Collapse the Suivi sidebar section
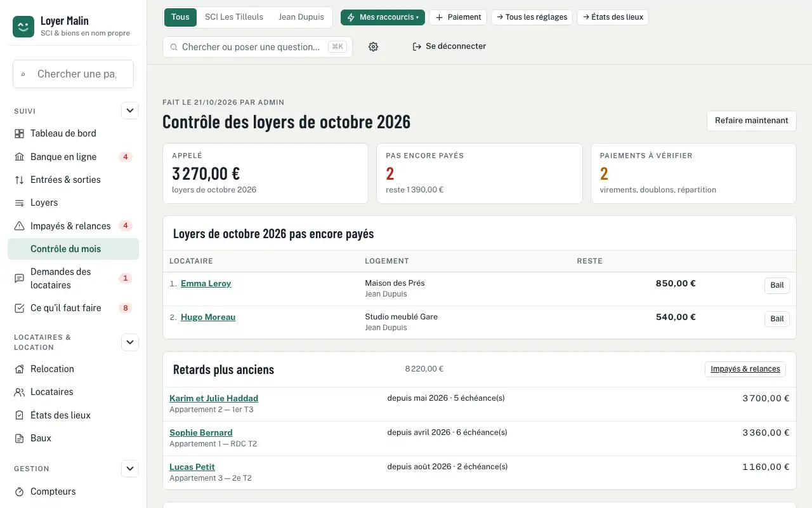812x508 pixels. (x=130, y=110)
